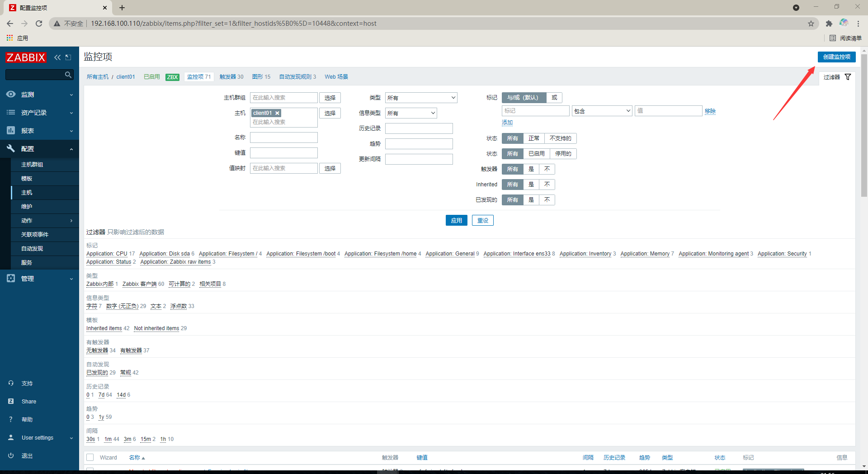The height and width of the screenshot is (474, 868).
Task: Open the 资产记录 list icon menu
Action: coord(11,112)
